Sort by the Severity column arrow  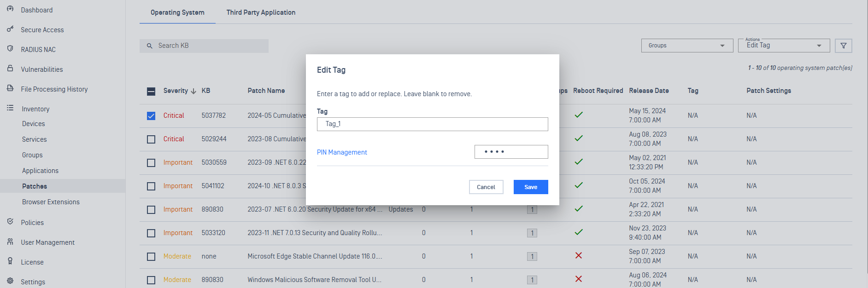[194, 91]
